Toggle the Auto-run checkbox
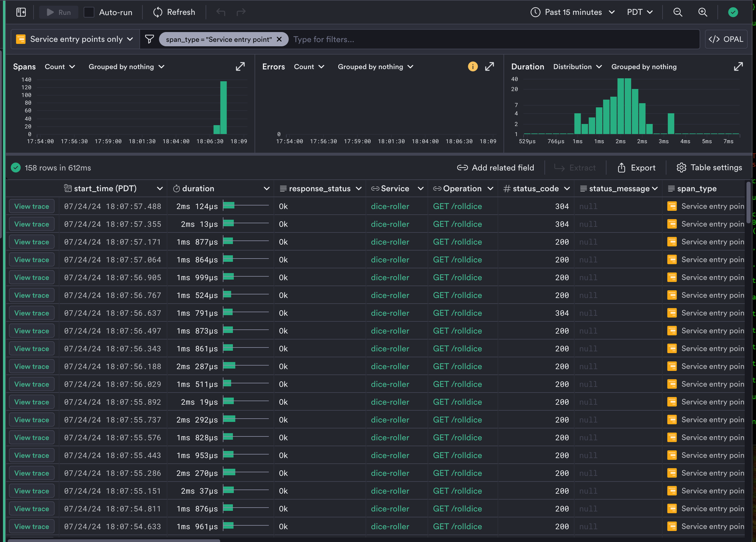The height and width of the screenshot is (542, 756). point(89,12)
